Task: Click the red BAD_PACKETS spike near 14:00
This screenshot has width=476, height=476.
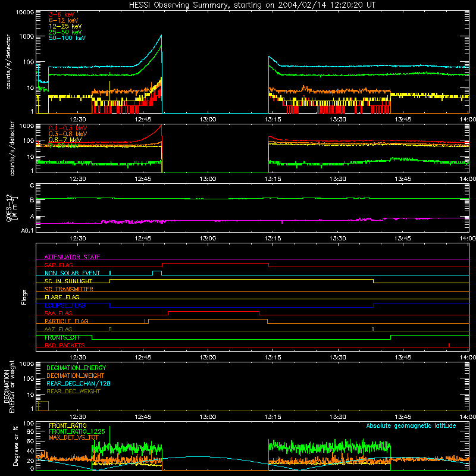Action: pos(449,345)
